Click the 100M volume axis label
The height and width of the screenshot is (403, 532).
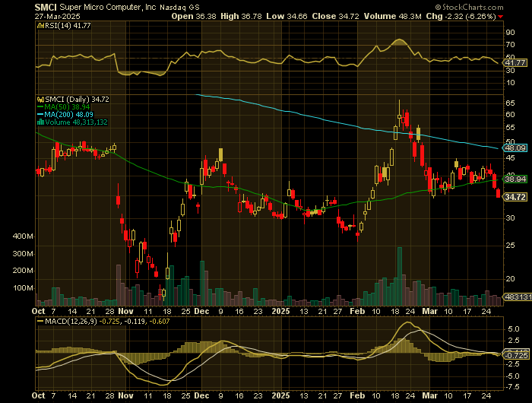coord(23,288)
